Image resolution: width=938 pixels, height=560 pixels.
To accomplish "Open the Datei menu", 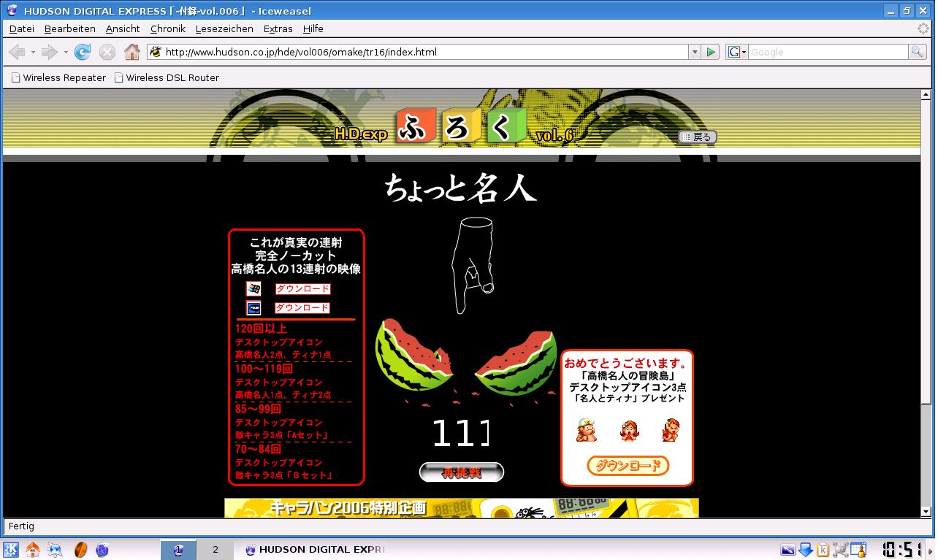I will pos(22,28).
